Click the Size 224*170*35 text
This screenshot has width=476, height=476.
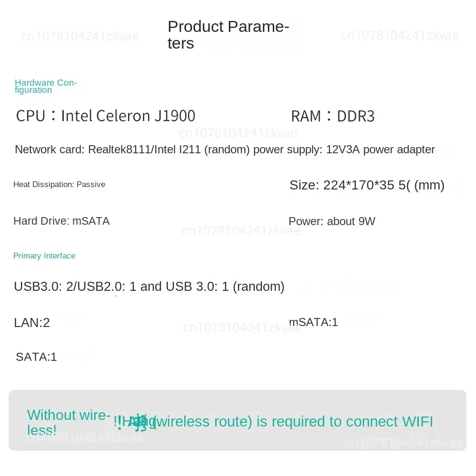coord(367,185)
